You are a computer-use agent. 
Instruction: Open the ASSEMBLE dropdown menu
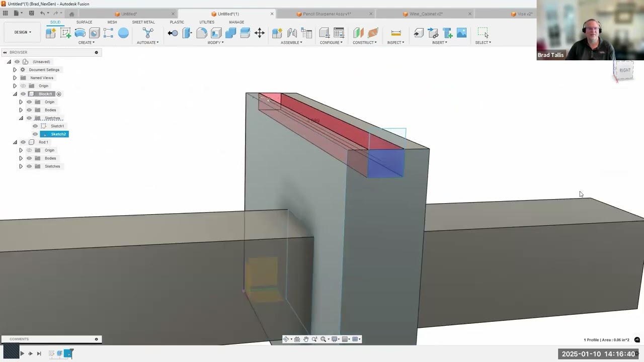291,43
